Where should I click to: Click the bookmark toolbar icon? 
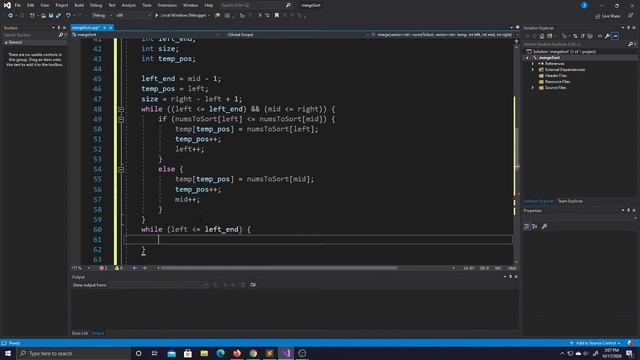(x=277, y=16)
